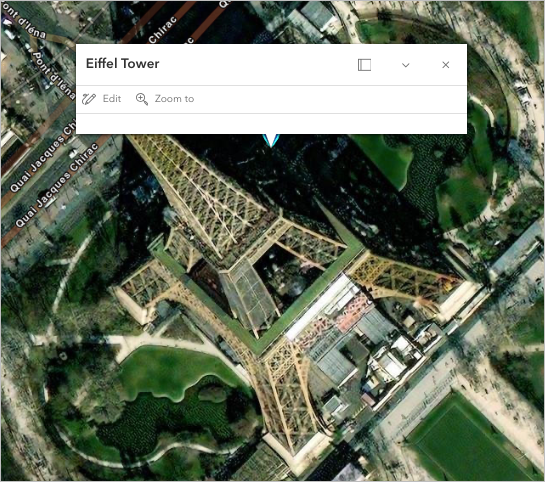Select the map marker below the popup
This screenshot has height=482, width=545.
pos(271,140)
